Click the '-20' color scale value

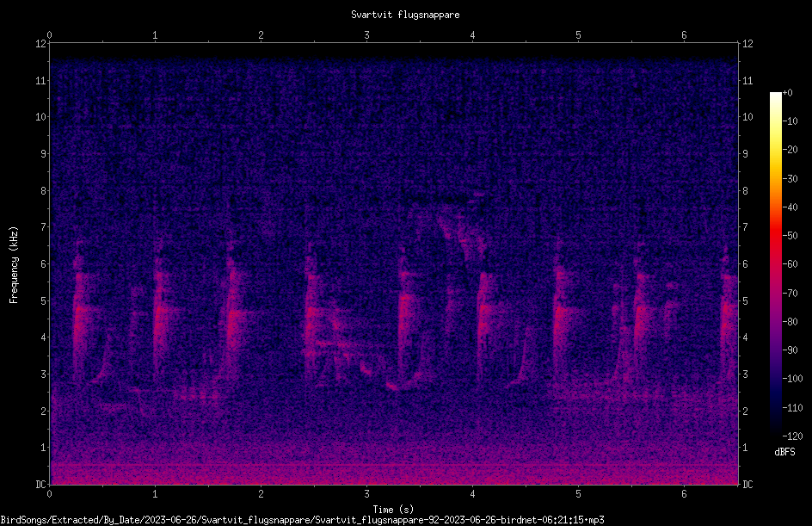click(x=790, y=150)
